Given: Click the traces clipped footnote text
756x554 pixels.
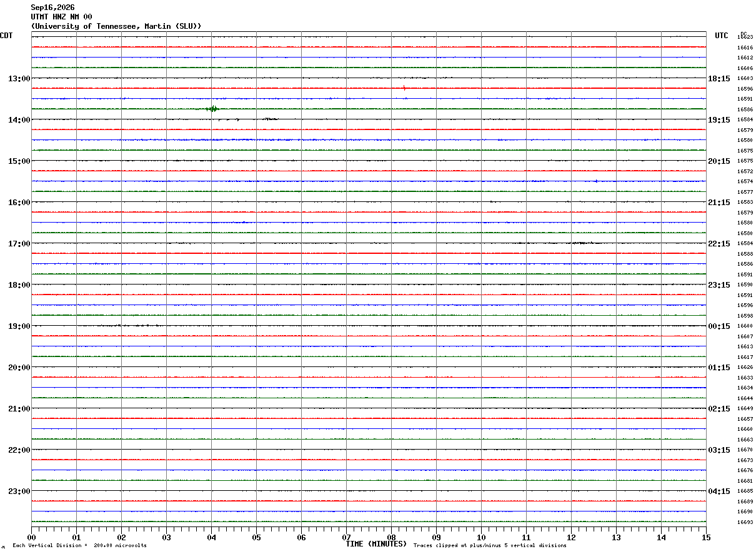Looking at the screenshot, I should [x=490, y=545].
